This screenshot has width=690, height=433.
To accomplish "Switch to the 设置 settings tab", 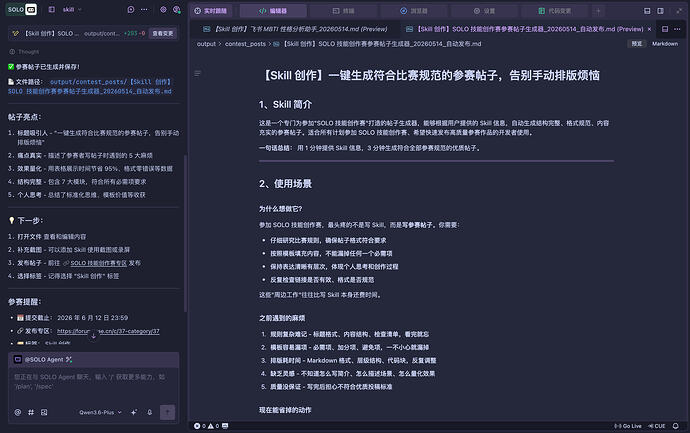I will coord(484,11).
